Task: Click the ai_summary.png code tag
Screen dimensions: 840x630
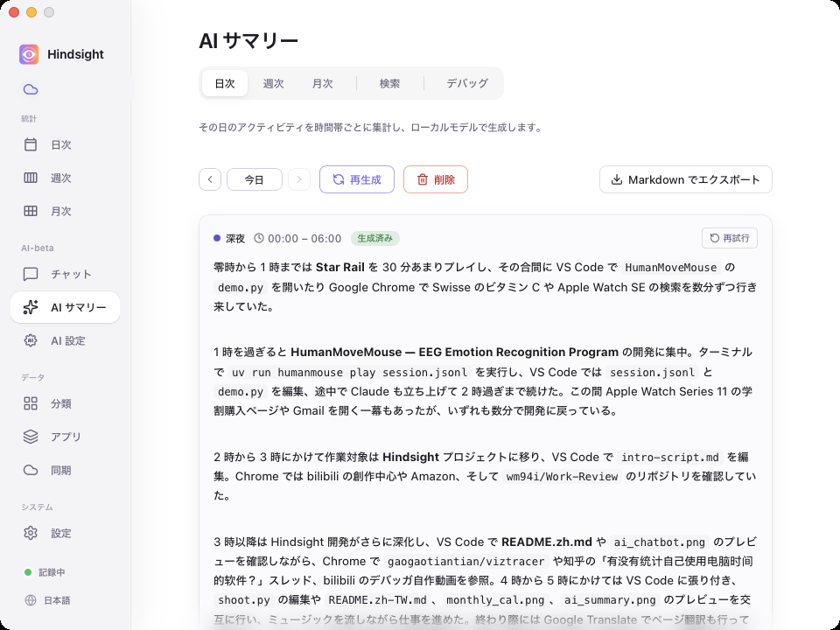Action: click(x=610, y=599)
